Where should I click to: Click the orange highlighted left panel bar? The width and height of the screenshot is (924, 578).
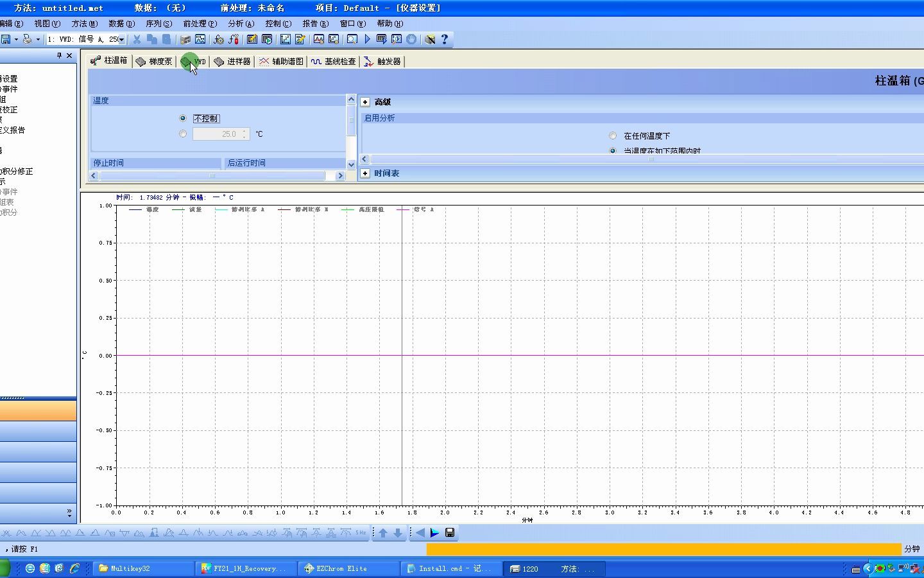tap(38, 410)
